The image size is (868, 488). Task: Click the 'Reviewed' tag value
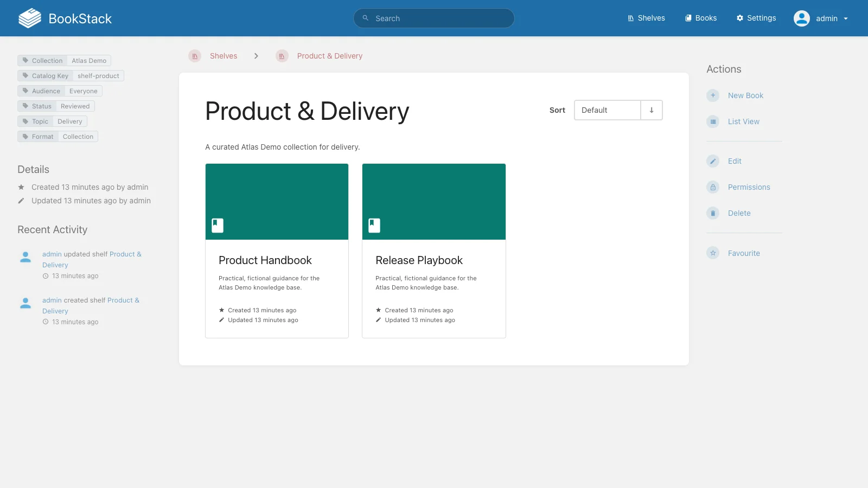(x=75, y=106)
